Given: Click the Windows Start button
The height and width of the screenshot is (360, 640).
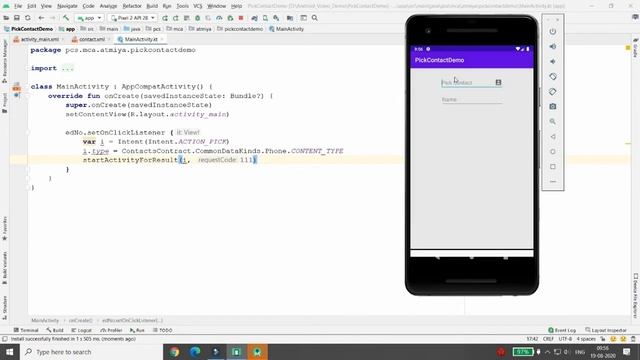Looking at the screenshot, I should (9, 352).
